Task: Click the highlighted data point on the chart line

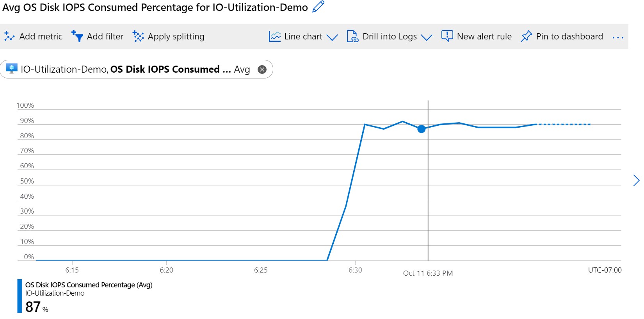Action: tap(421, 129)
